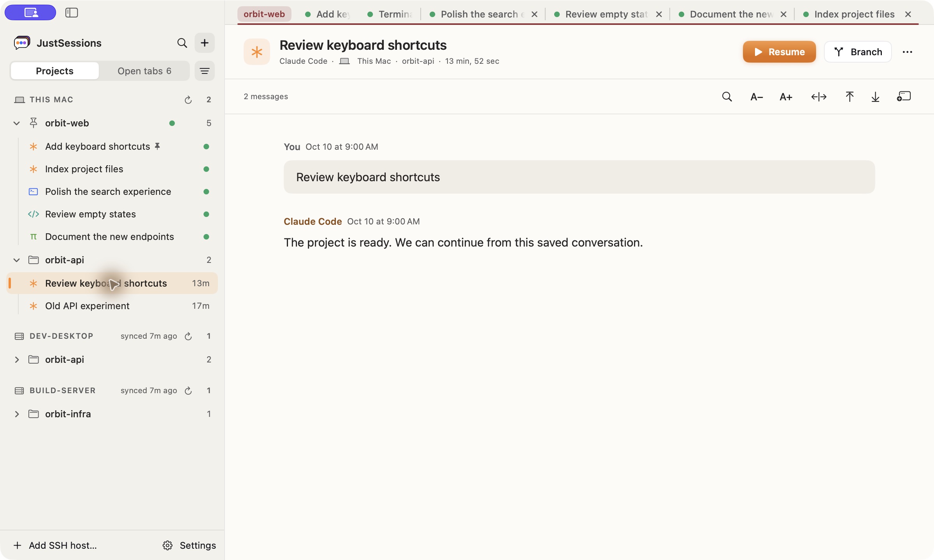Screen dimensions: 934x560
Task: Open Review empty states session in sidebar
Action: pyautogui.click(x=112, y=214)
